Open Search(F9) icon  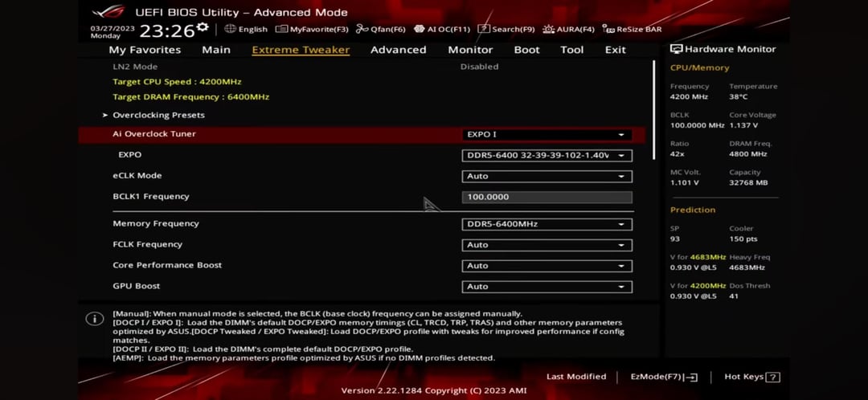[484, 29]
